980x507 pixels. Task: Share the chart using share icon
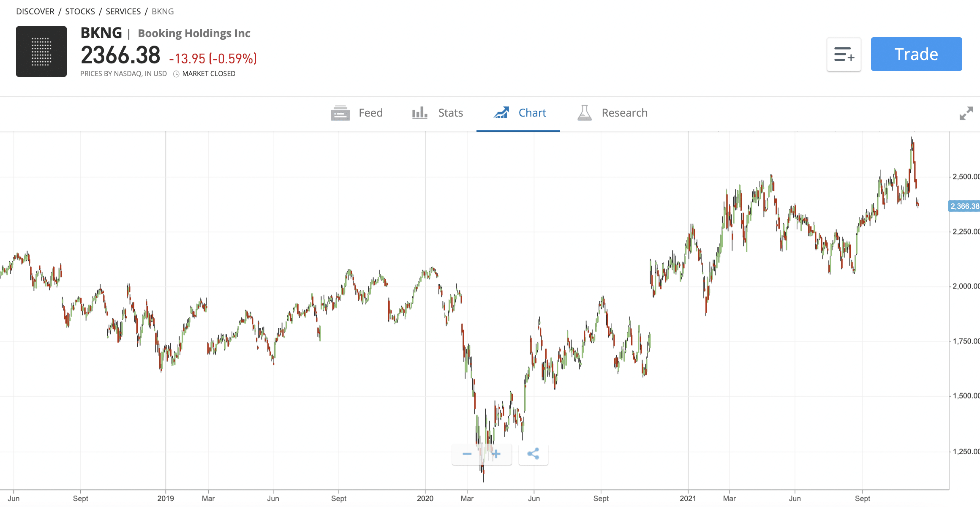point(534,454)
